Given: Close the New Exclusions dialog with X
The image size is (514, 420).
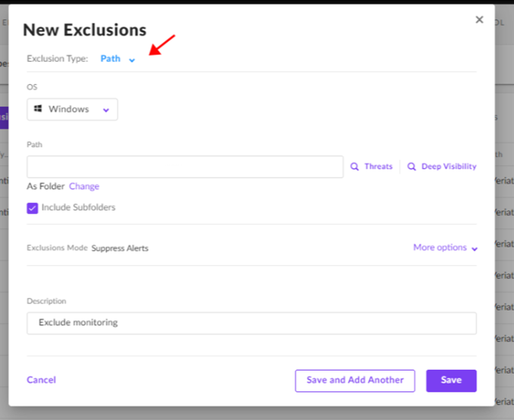Looking at the screenshot, I should coord(479,20).
